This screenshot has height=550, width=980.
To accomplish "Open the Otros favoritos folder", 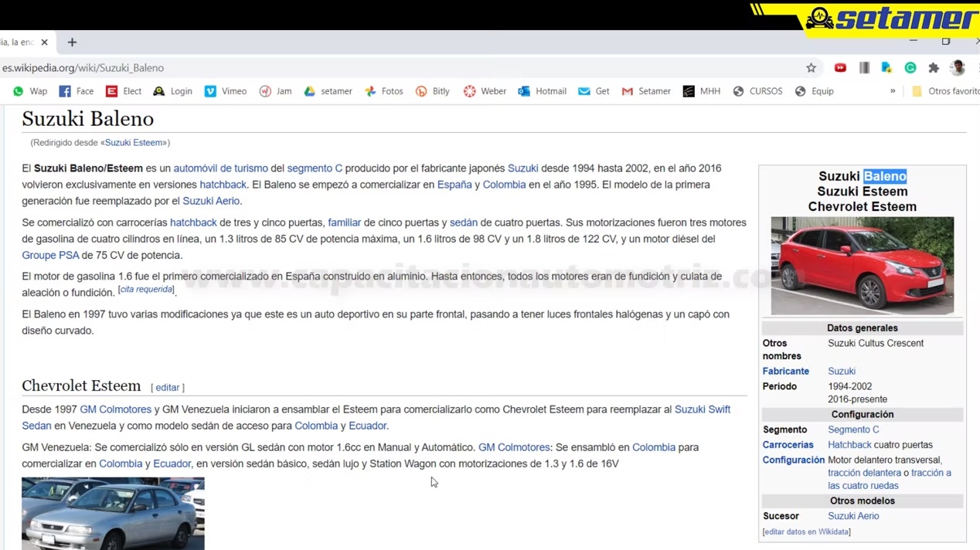I will (x=945, y=91).
